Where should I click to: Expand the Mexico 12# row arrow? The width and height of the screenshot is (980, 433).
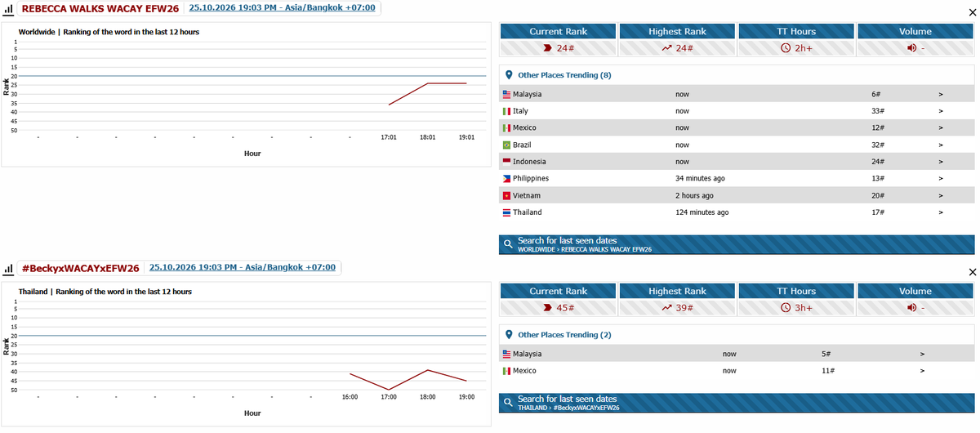(x=941, y=127)
